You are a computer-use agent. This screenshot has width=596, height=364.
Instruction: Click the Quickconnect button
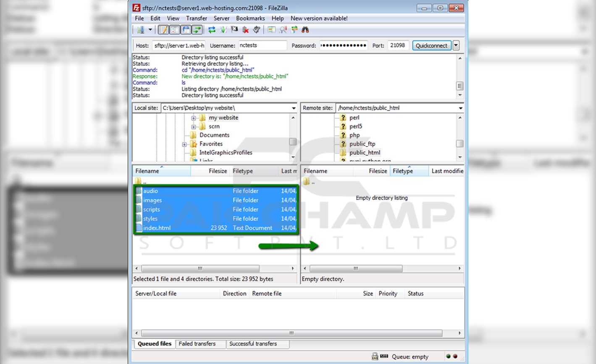pos(432,45)
